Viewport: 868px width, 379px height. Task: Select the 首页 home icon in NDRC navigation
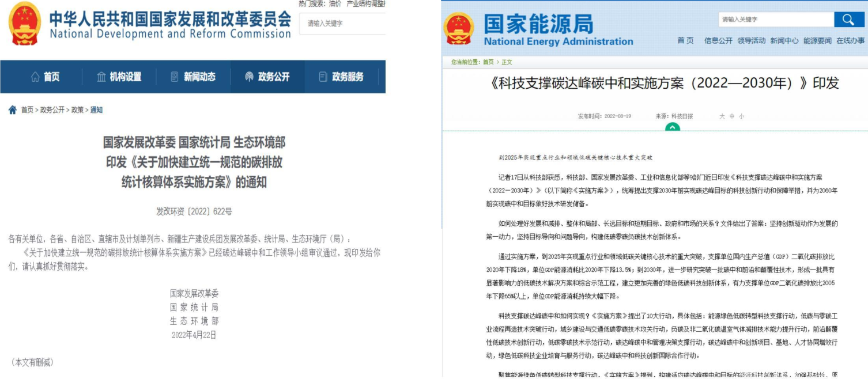point(36,77)
